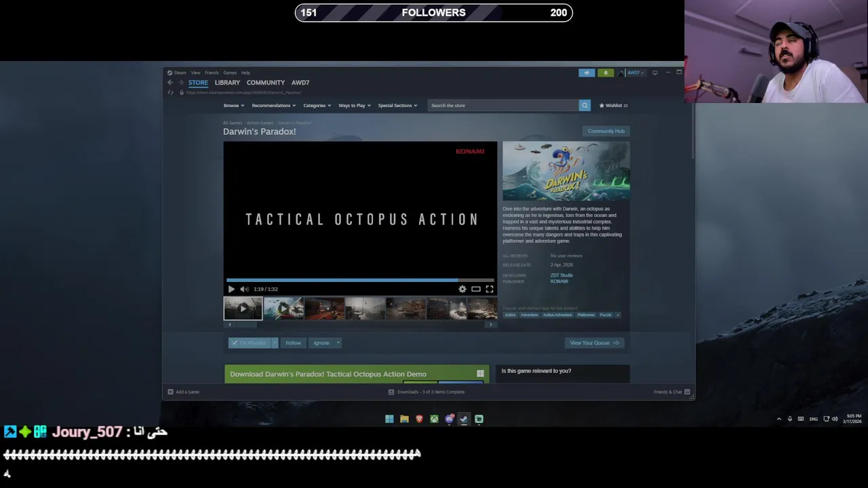The image size is (868, 488).
Task: Expand the Categories dropdown
Action: (x=317, y=105)
